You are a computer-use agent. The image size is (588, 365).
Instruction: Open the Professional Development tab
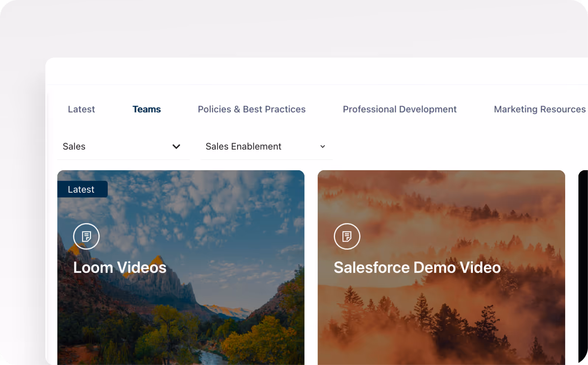400,109
